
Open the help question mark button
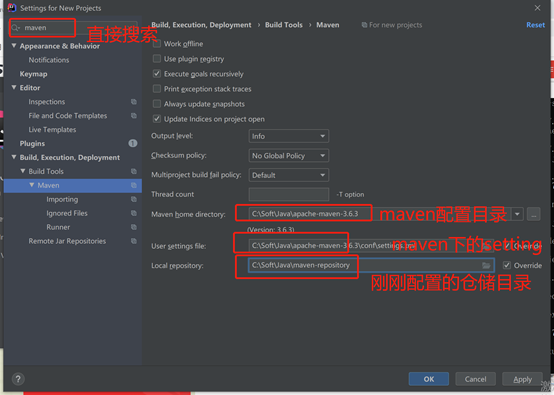pyautogui.click(x=18, y=379)
